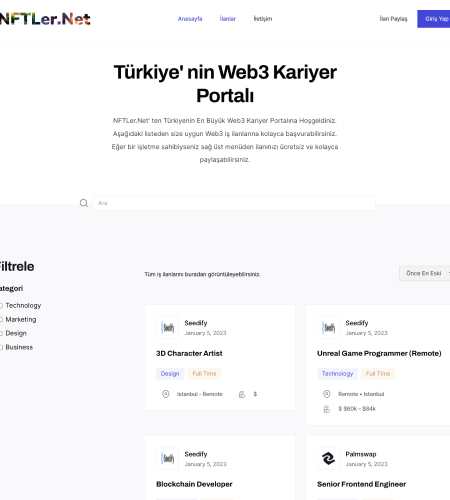Click Seedify logo on 3D Character Artist card

tap(167, 327)
